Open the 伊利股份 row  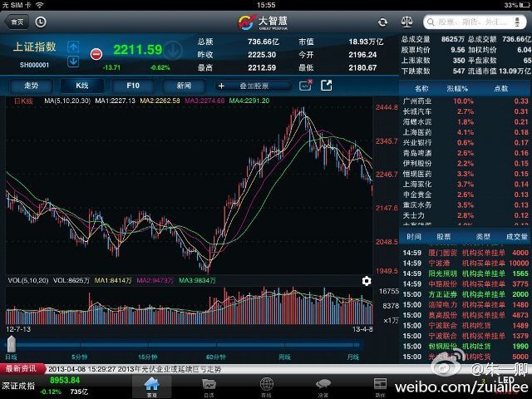[465, 164]
